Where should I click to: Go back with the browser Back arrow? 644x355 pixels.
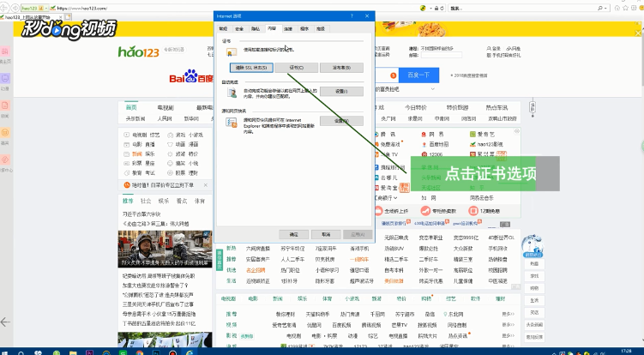click(3, 8)
